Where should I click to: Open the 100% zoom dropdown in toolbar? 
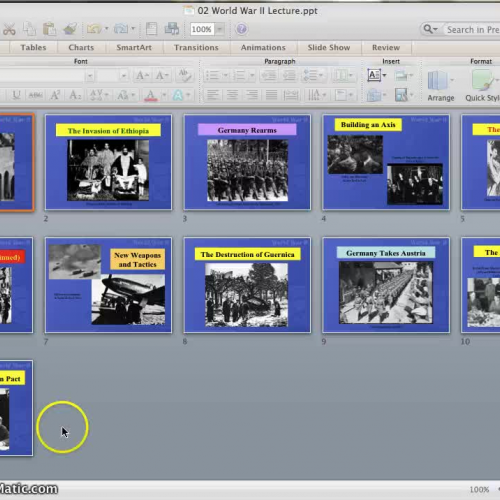pos(219,29)
